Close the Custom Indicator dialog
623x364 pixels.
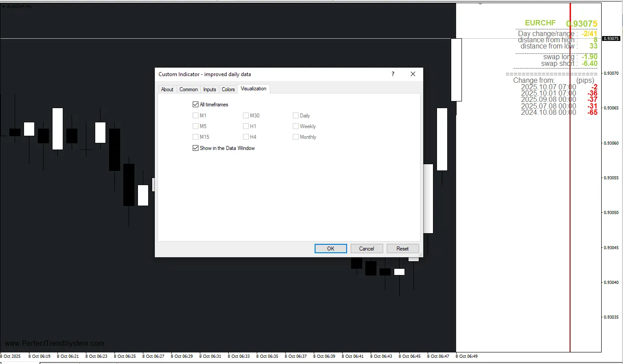tap(413, 74)
